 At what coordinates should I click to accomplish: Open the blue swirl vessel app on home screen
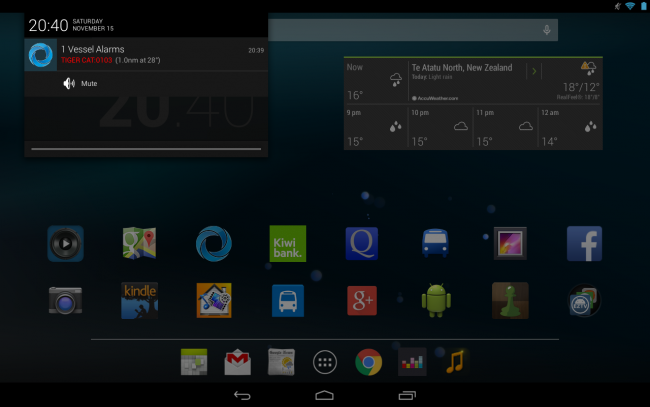[213, 244]
